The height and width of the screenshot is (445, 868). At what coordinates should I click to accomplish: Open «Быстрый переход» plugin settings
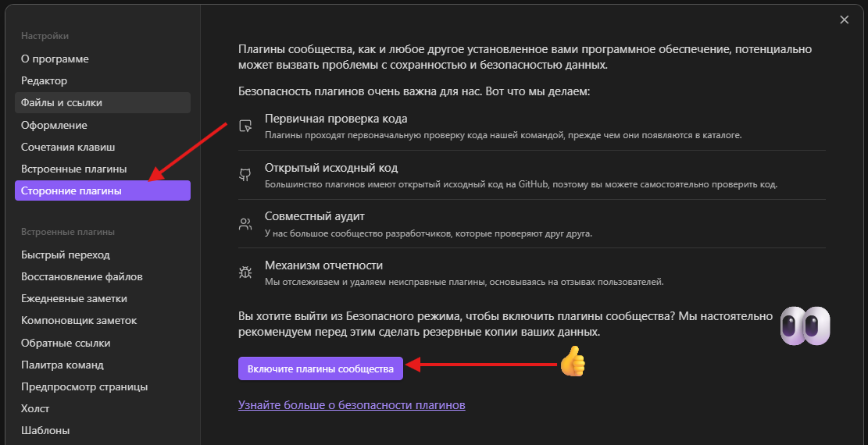(x=66, y=255)
